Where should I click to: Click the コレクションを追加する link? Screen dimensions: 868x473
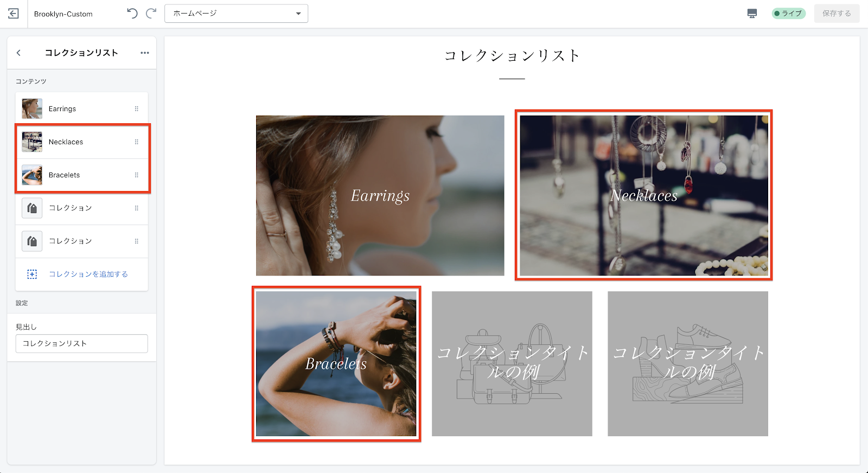click(x=88, y=274)
